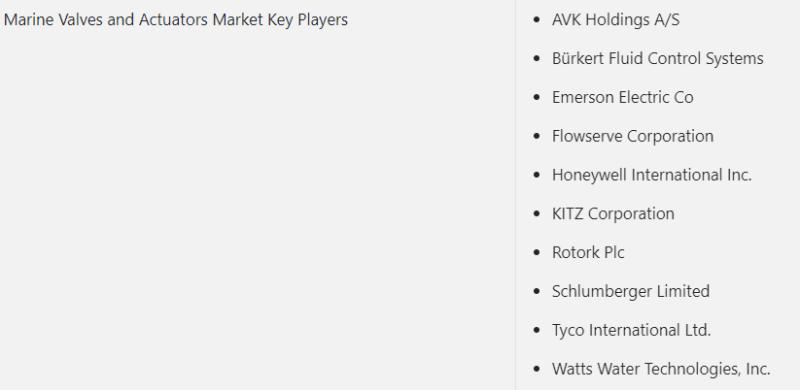800x390 pixels.
Task: Click the bullet before Tyco International Ltd.
Action: click(536, 330)
